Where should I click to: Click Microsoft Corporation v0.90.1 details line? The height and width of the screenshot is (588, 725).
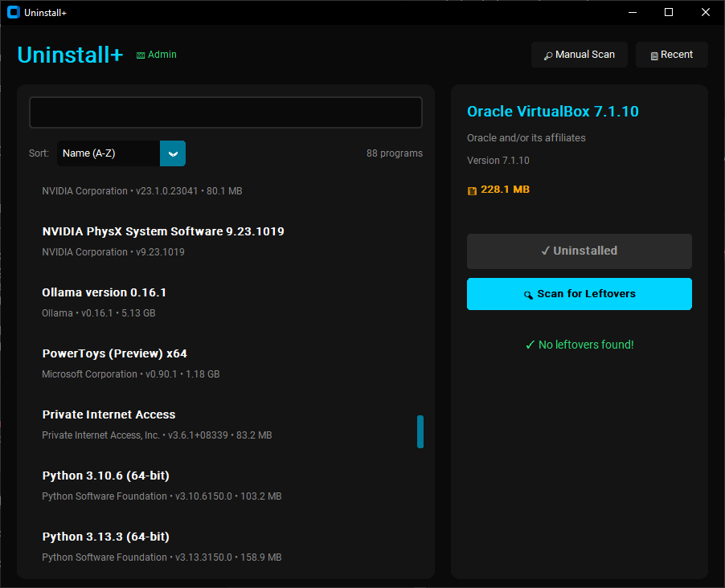click(x=131, y=374)
